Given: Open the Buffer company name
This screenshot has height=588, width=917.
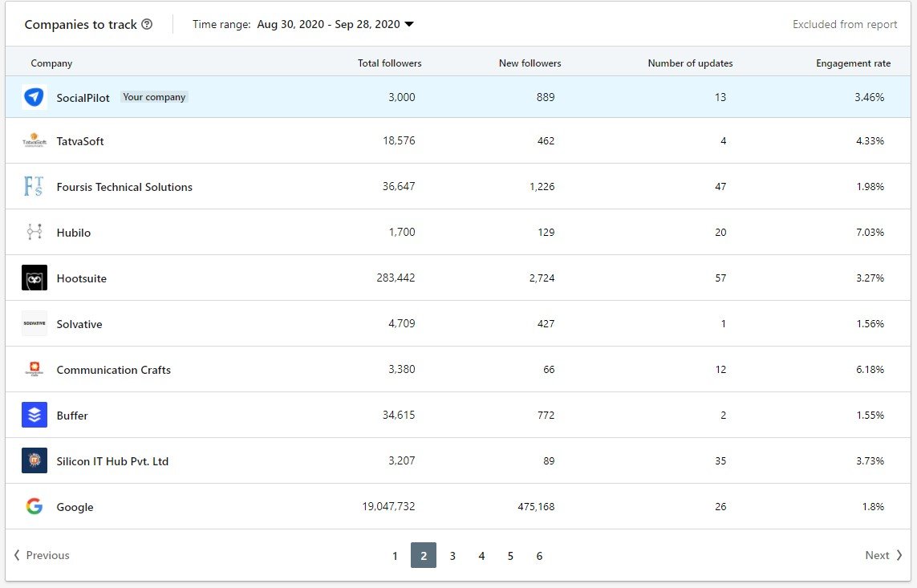Looking at the screenshot, I should 72,416.
